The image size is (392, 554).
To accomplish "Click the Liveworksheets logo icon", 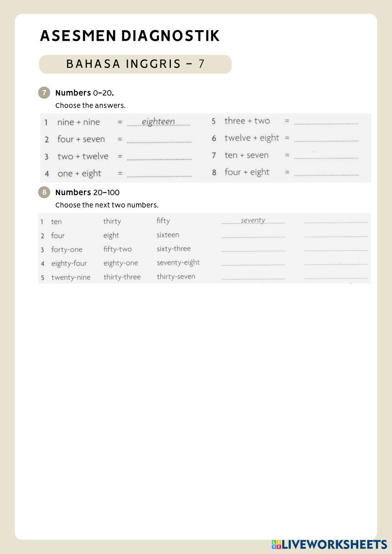I will click(276, 544).
